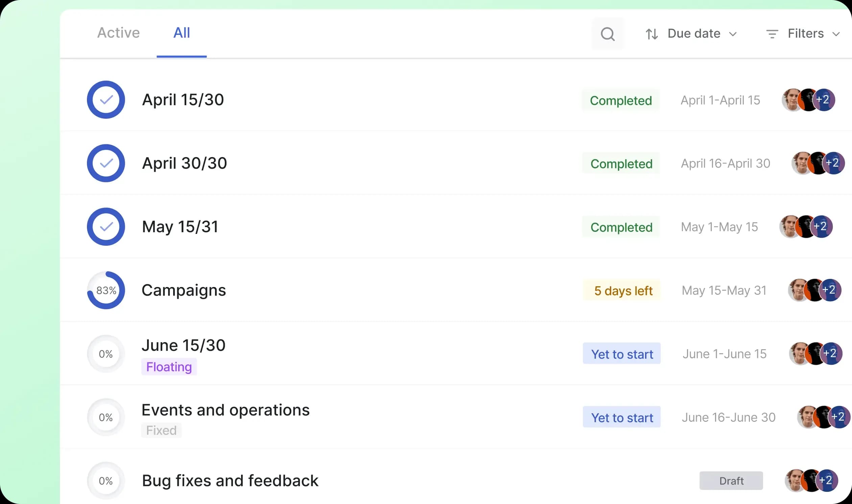This screenshot has width=852, height=504.
Task: Click +2 members badge on May 15/31 row
Action: tap(821, 226)
